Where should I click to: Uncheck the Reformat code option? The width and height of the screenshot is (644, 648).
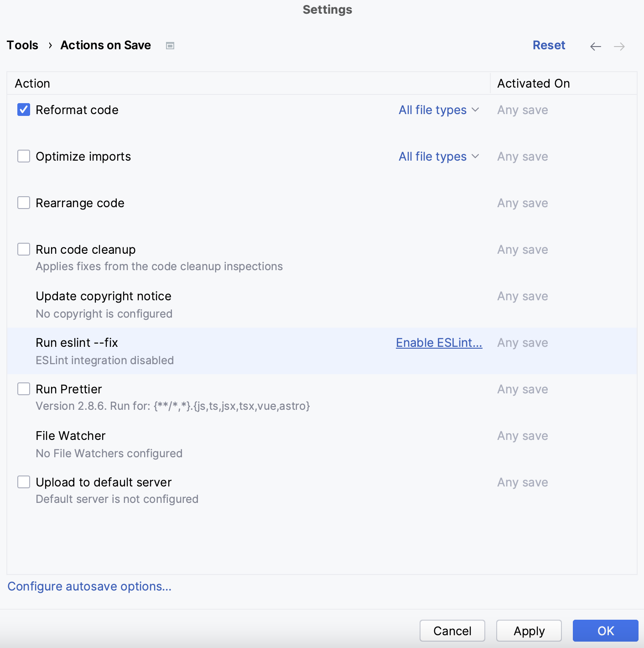tap(23, 110)
